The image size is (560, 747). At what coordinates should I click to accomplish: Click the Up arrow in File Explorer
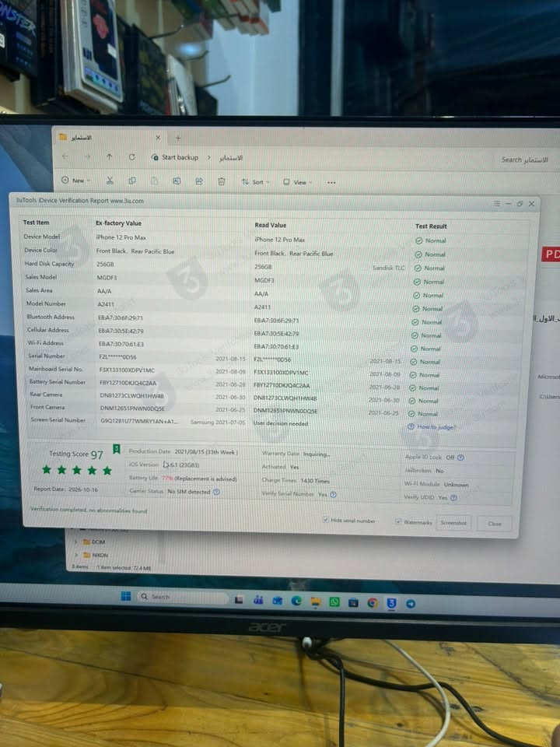coord(110,156)
